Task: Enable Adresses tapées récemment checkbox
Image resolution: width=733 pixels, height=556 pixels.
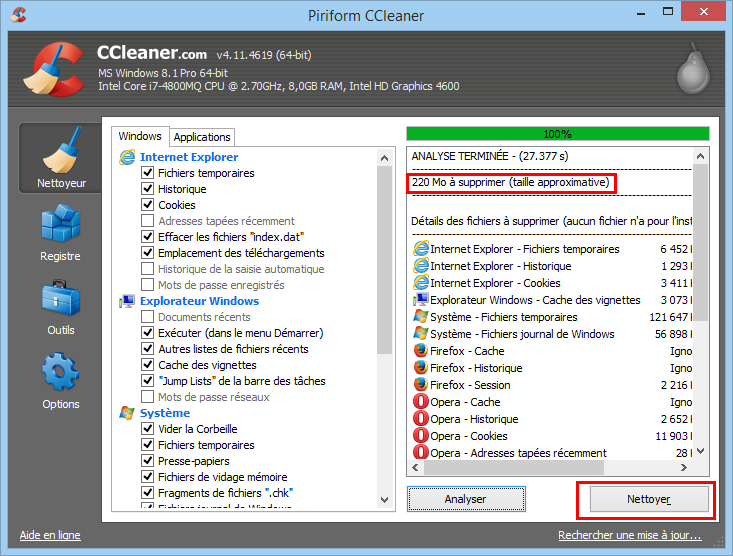Action: (148, 220)
